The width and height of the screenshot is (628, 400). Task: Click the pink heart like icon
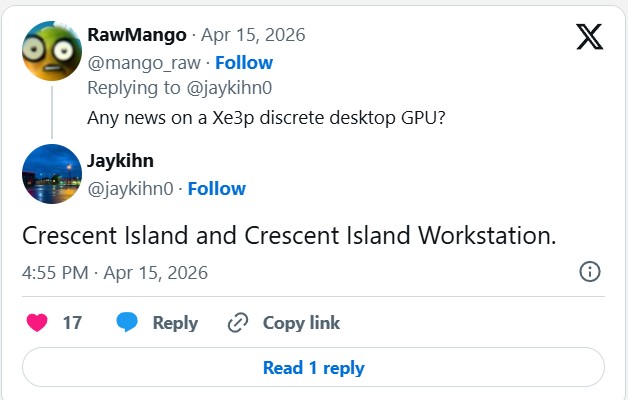(37, 323)
